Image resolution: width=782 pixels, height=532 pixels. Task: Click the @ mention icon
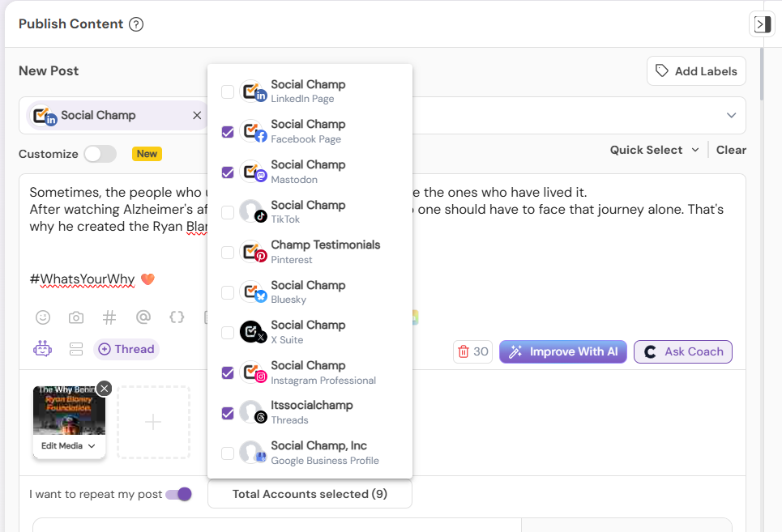point(143,317)
